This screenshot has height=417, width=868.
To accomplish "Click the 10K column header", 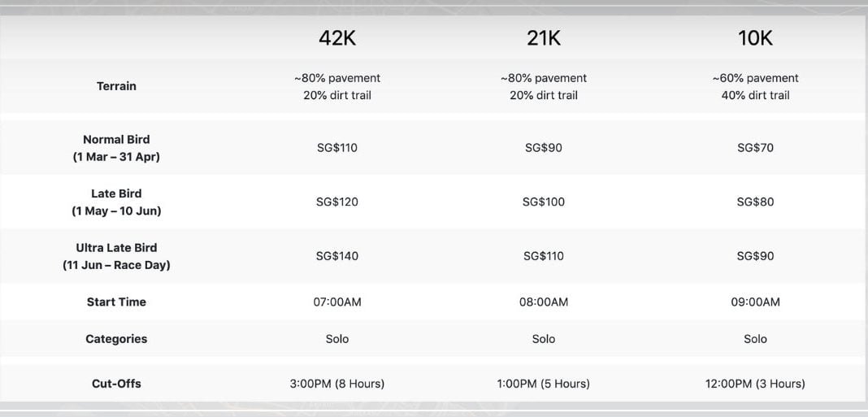I will (x=755, y=37).
